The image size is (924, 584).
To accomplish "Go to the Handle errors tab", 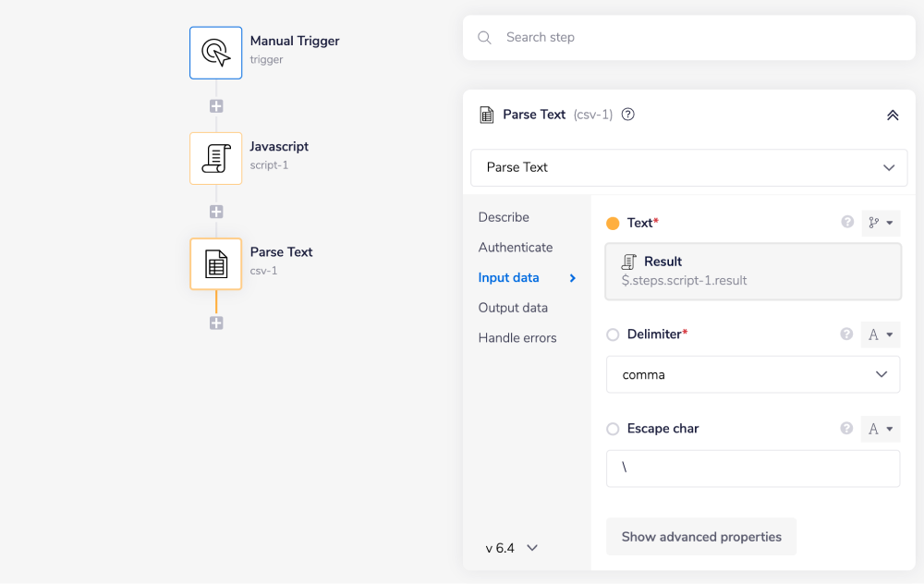I will tap(517, 338).
